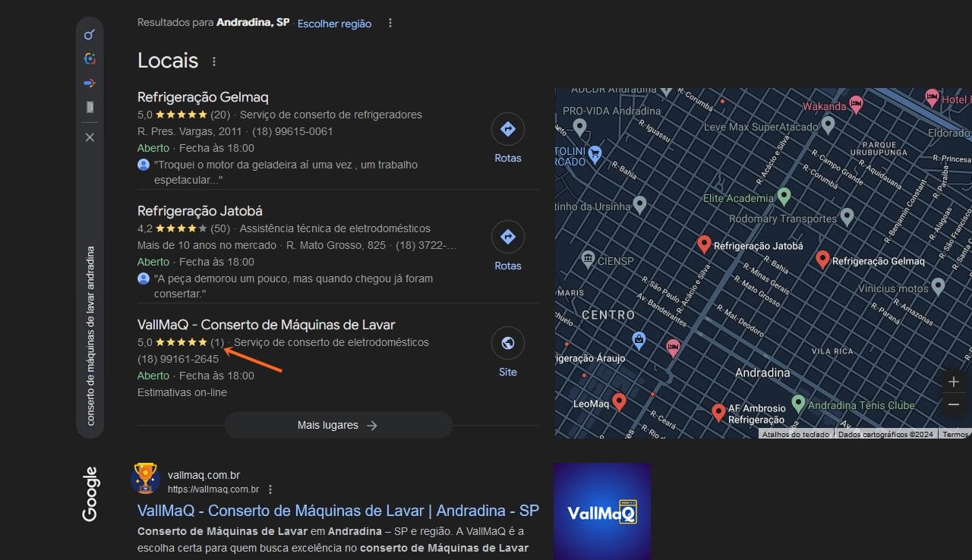Screen dimensions: 972x560
Task: Select Refrigeração Jatobá red map pin
Action: pos(704,244)
